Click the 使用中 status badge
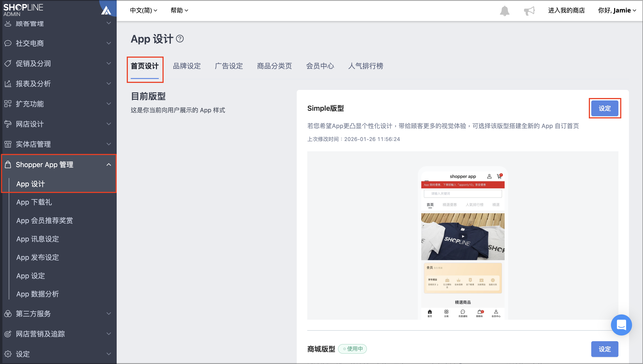Screen dimensions: 643x364 coord(352,349)
